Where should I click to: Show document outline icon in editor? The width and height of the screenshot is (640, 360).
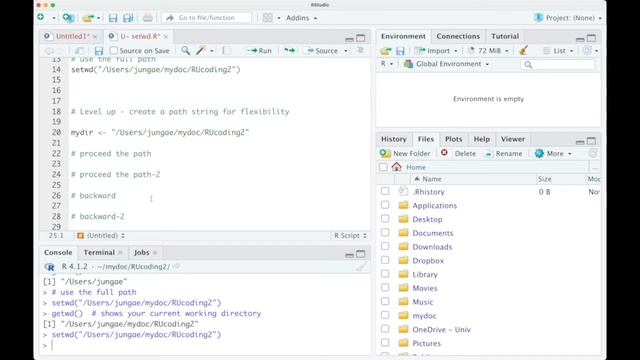pos(360,50)
